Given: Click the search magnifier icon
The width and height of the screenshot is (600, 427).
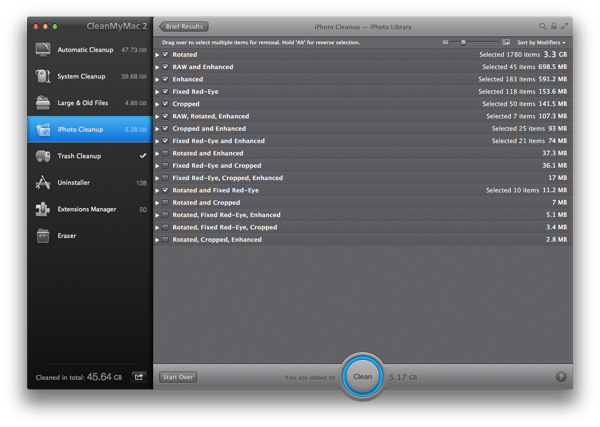Looking at the screenshot, I should tap(543, 26).
